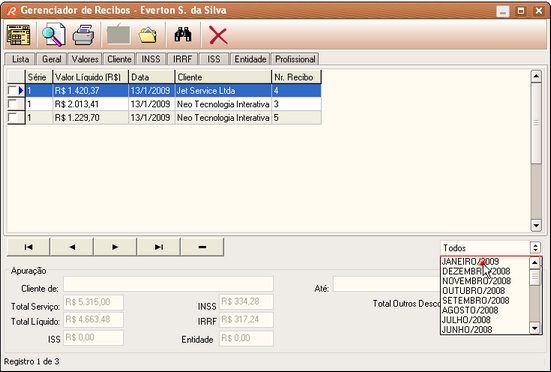The height and width of the screenshot is (372, 551).
Task: Click the Nr. Recibo column header
Action: coord(296,77)
